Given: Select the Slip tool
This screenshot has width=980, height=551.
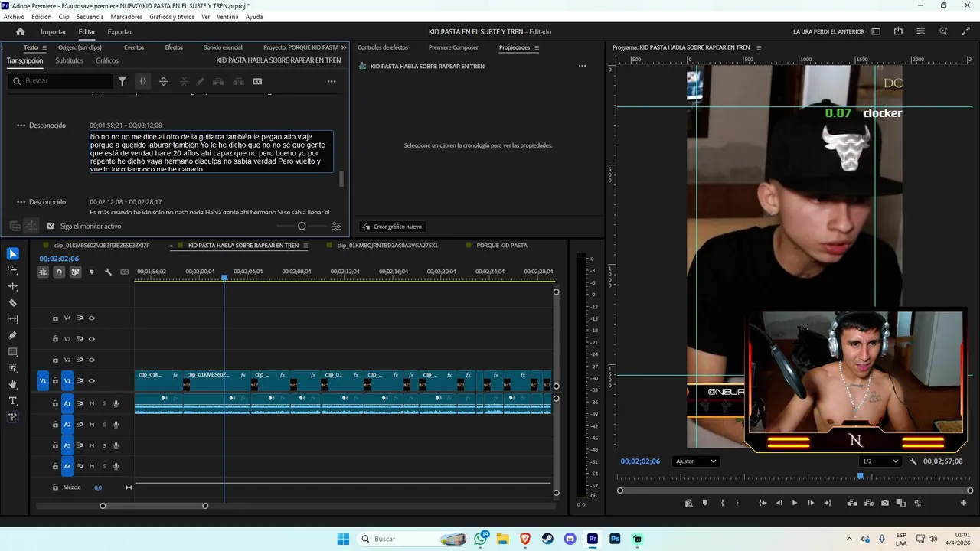Looking at the screenshot, I should click(x=13, y=319).
